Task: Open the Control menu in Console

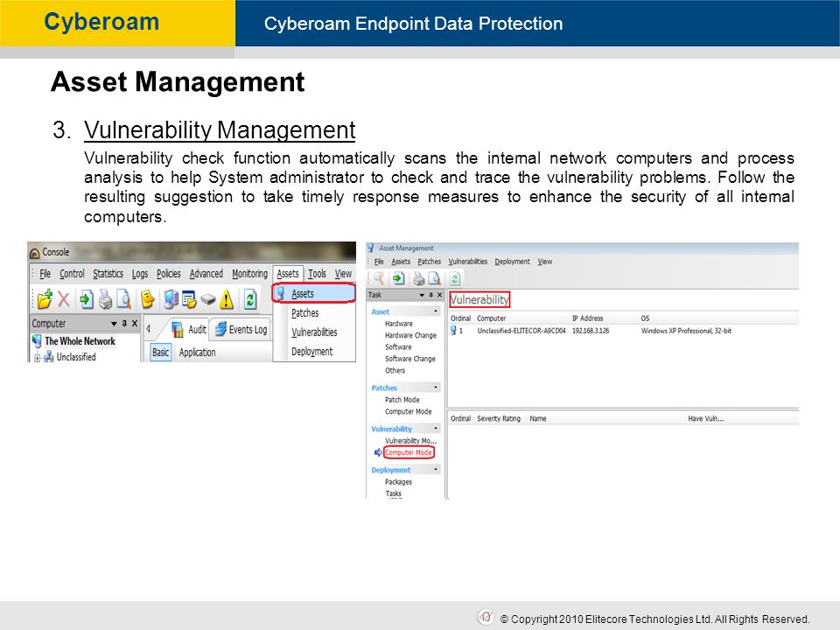Action: [x=72, y=274]
